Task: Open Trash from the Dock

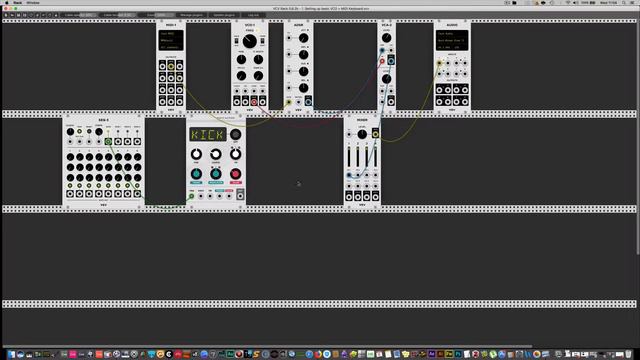Action: coord(629,354)
